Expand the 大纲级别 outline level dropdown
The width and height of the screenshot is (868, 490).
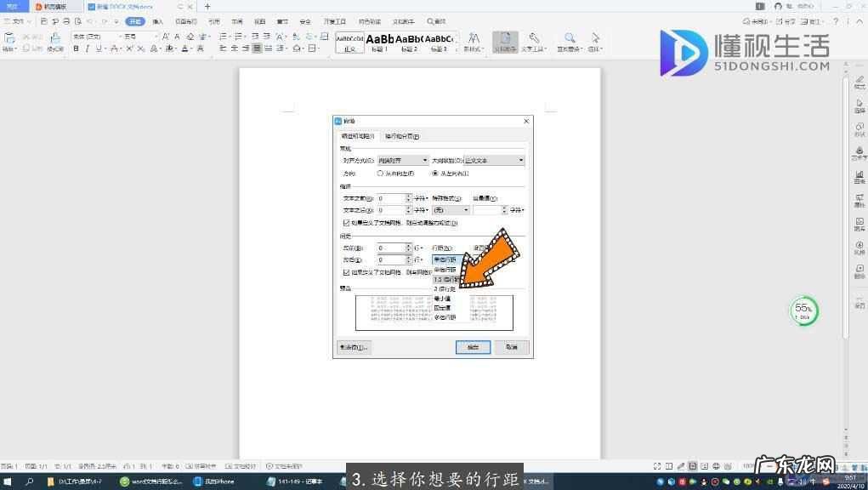click(519, 160)
